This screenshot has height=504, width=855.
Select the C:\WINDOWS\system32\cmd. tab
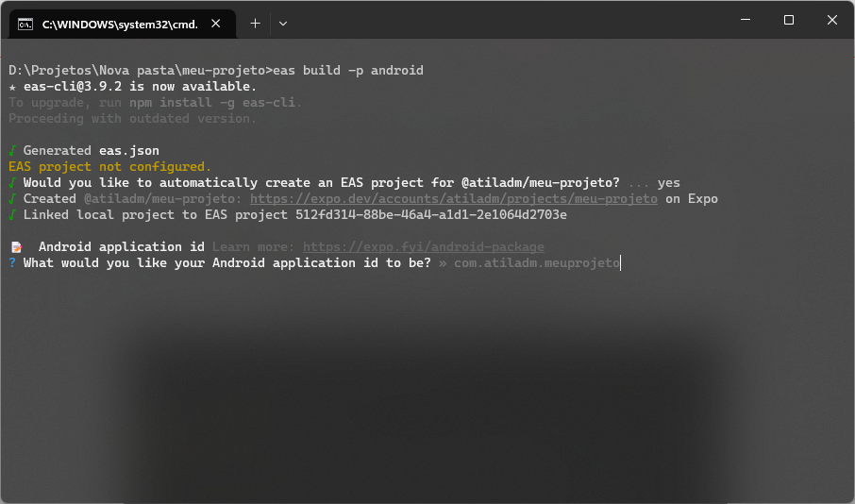123,24
